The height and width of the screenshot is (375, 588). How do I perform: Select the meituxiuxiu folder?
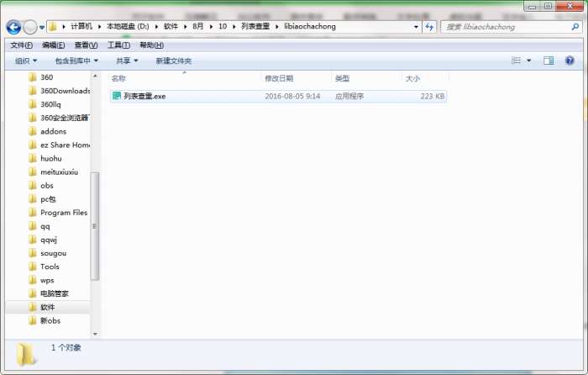click(x=59, y=172)
